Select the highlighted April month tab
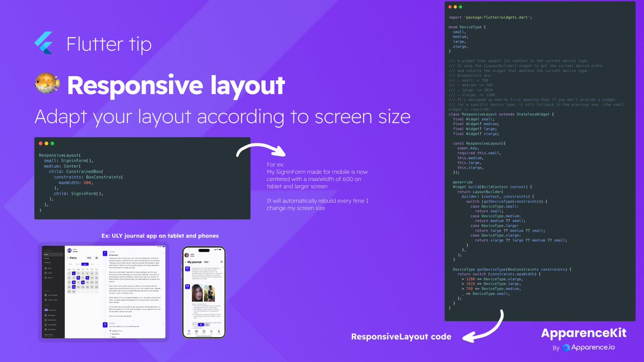644x362 pixels. [x=85, y=264]
